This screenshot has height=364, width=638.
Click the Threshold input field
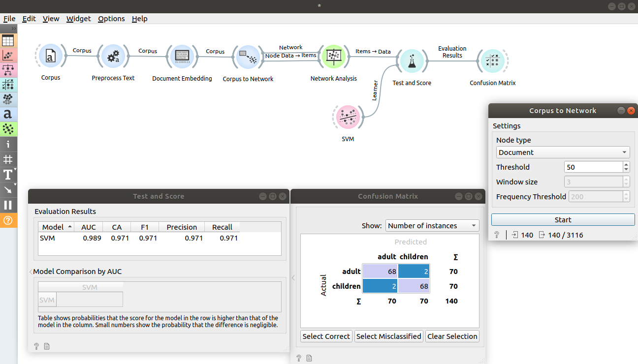click(x=593, y=167)
